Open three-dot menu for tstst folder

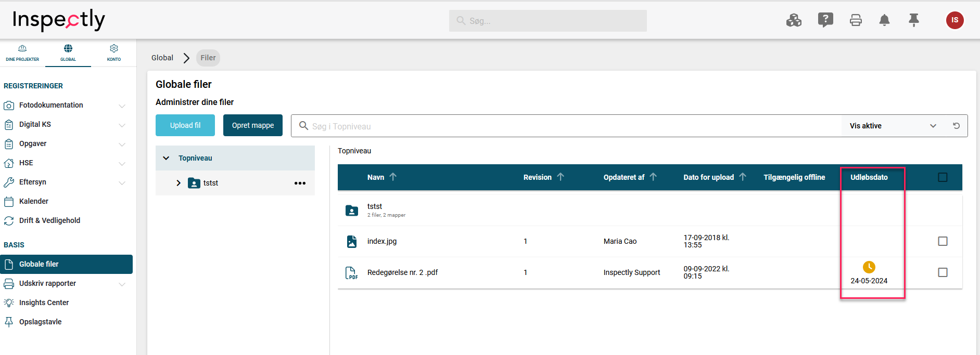(300, 183)
